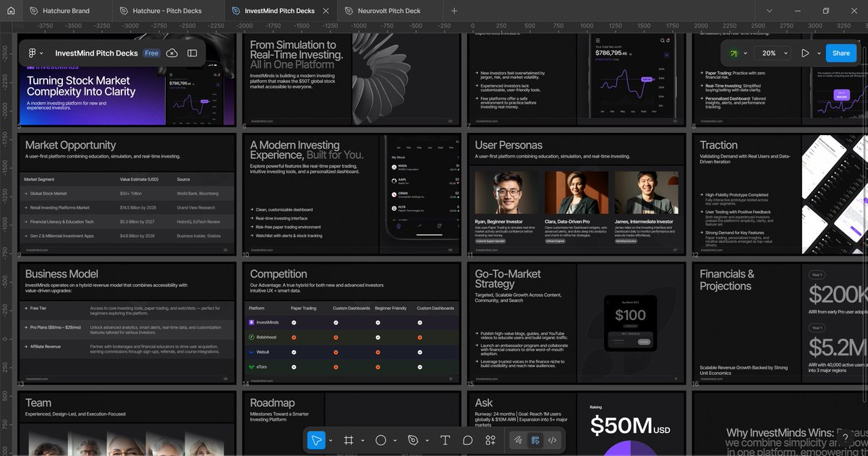Click Ryan's persona photo
Viewport: 868px width, 456px height.
point(506,192)
